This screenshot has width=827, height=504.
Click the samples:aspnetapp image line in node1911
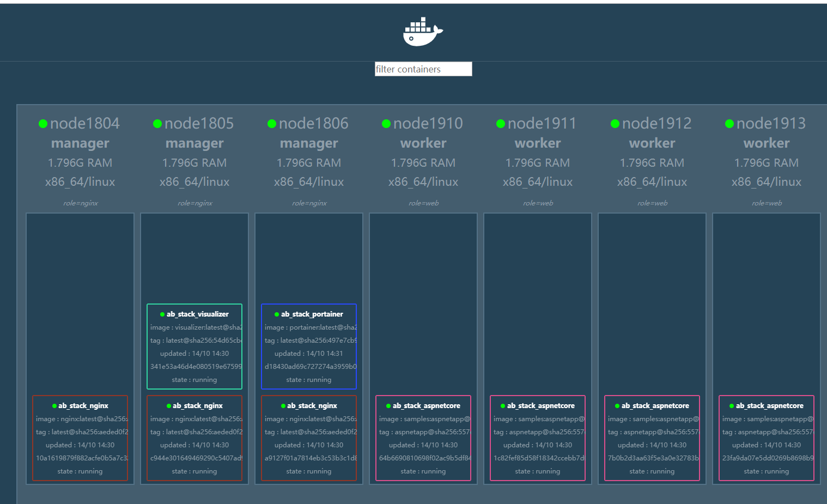[539, 419]
